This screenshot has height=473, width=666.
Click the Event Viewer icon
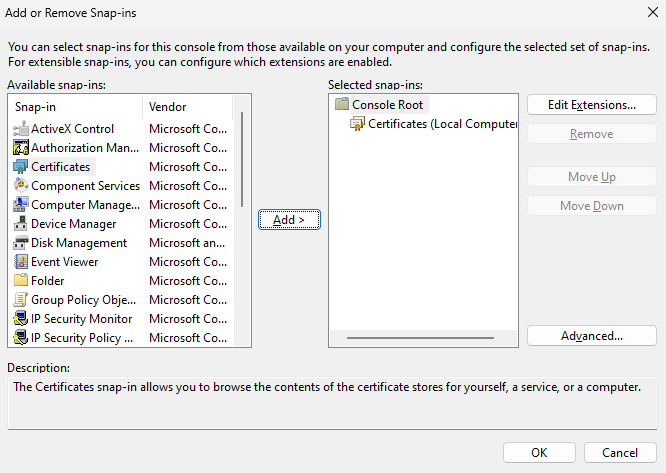pos(20,262)
